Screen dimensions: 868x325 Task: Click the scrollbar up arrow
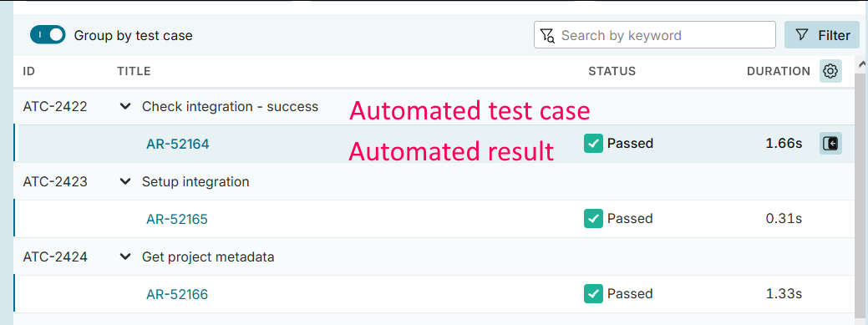[x=861, y=64]
